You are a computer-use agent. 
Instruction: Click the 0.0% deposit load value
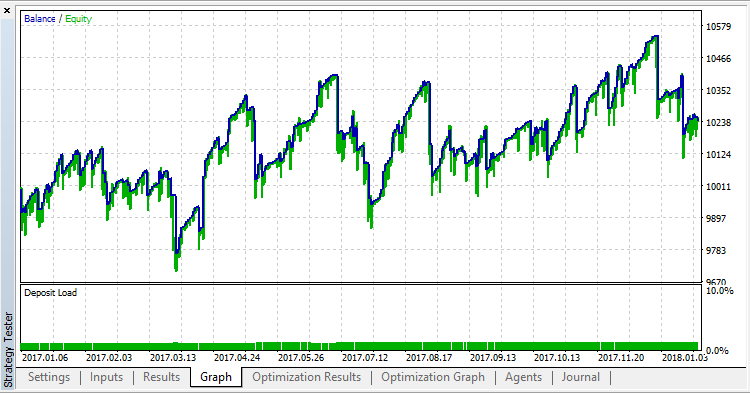point(717,350)
